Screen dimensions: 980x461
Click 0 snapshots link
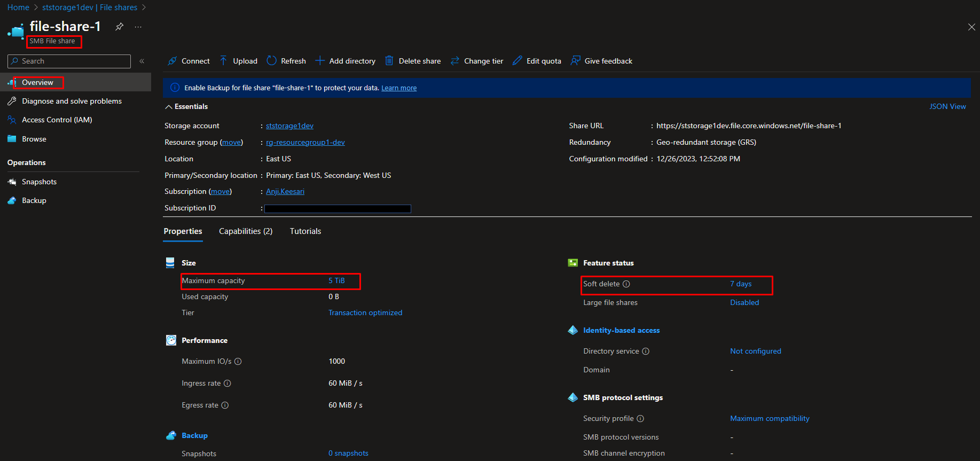coord(348,453)
